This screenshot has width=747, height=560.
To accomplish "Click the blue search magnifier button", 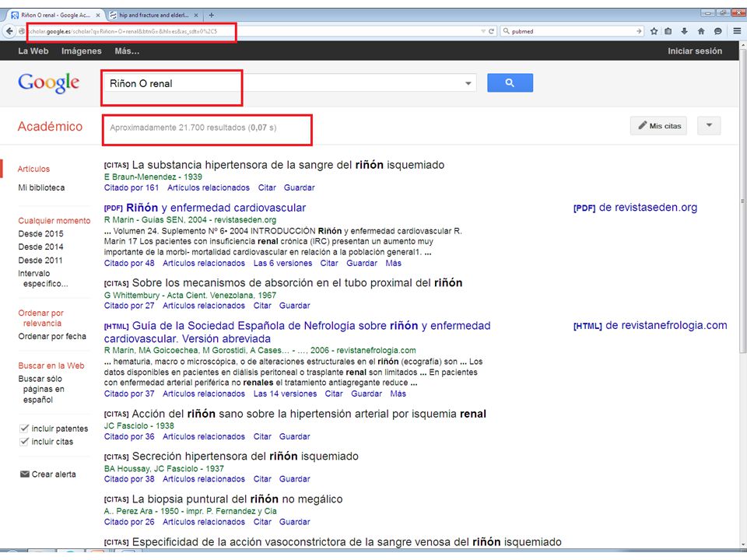I will pos(510,83).
